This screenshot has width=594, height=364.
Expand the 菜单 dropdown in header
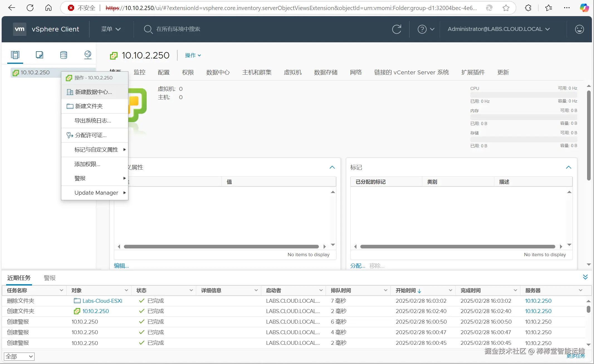coord(111,29)
